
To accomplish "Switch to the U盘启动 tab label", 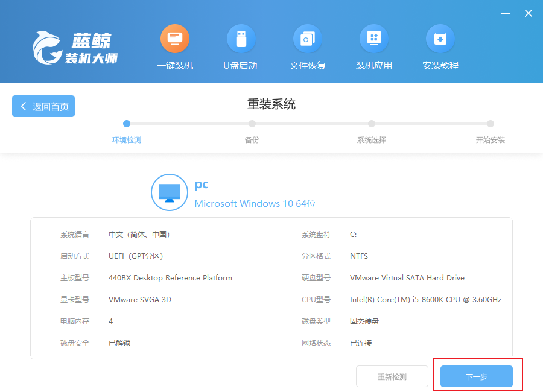I will (x=240, y=65).
